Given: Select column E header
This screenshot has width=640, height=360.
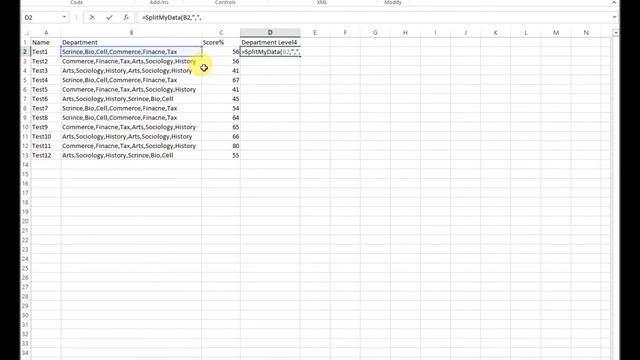Looking at the screenshot, I should click(315, 33).
